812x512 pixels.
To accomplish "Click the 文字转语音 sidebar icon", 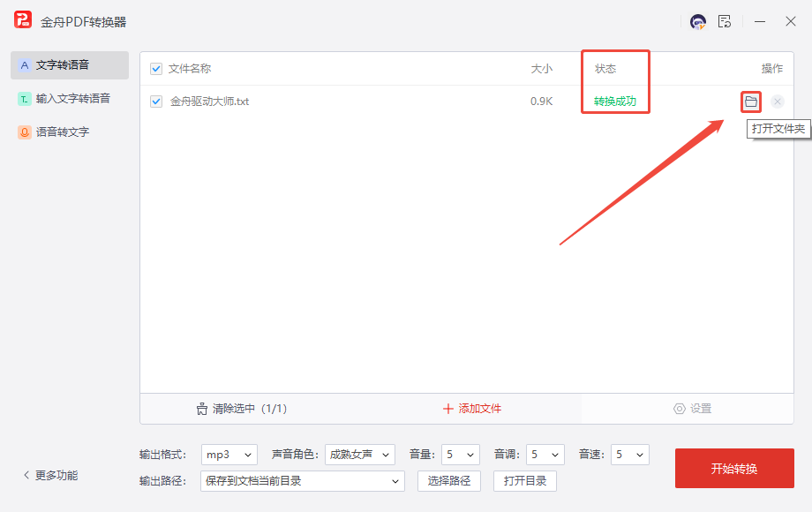I will pos(25,65).
